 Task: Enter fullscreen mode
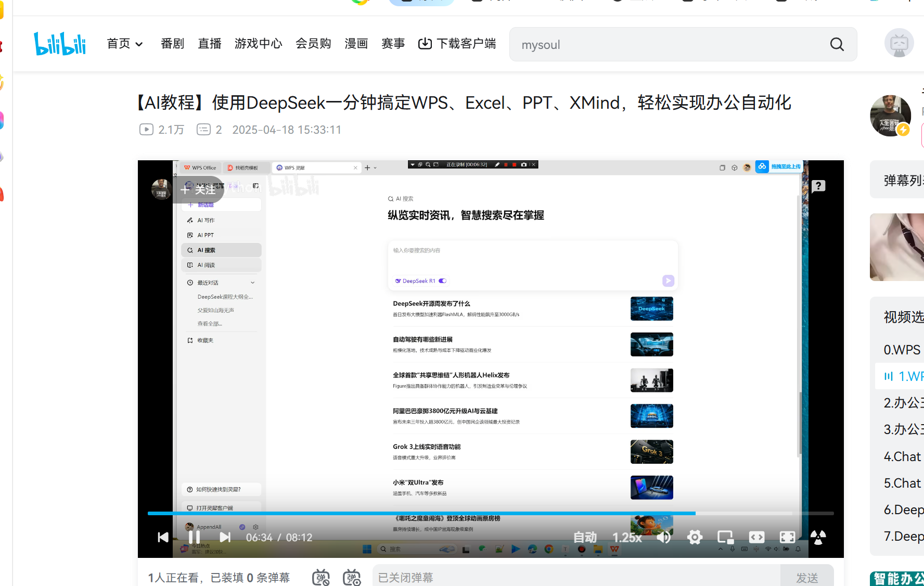click(787, 537)
